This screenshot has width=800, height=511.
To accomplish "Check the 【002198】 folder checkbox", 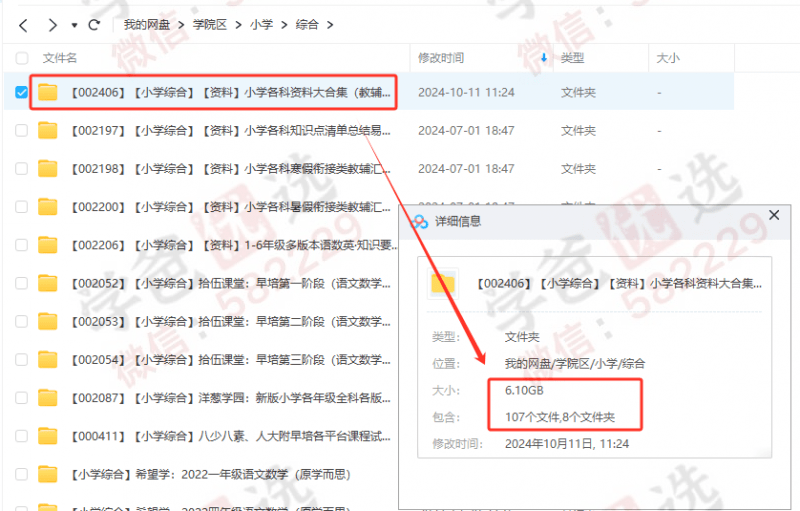I will [21, 169].
